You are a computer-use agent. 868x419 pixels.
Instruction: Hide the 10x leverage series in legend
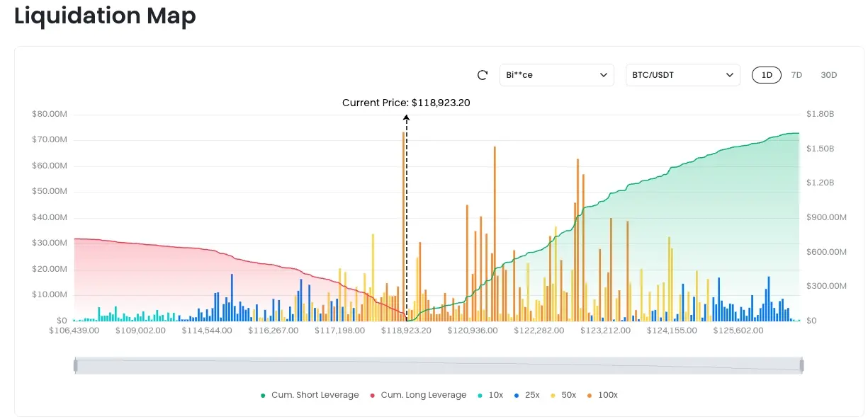click(490, 395)
